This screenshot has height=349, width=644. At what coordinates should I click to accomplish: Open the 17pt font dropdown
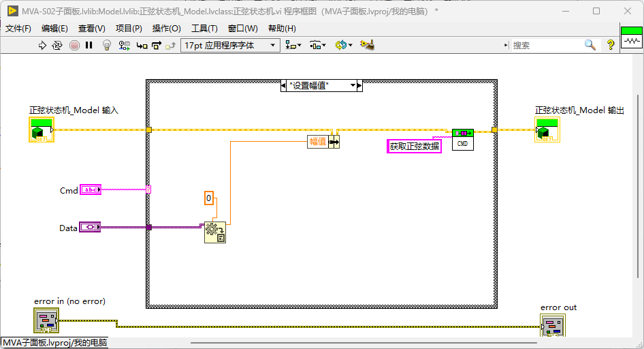[x=230, y=45]
